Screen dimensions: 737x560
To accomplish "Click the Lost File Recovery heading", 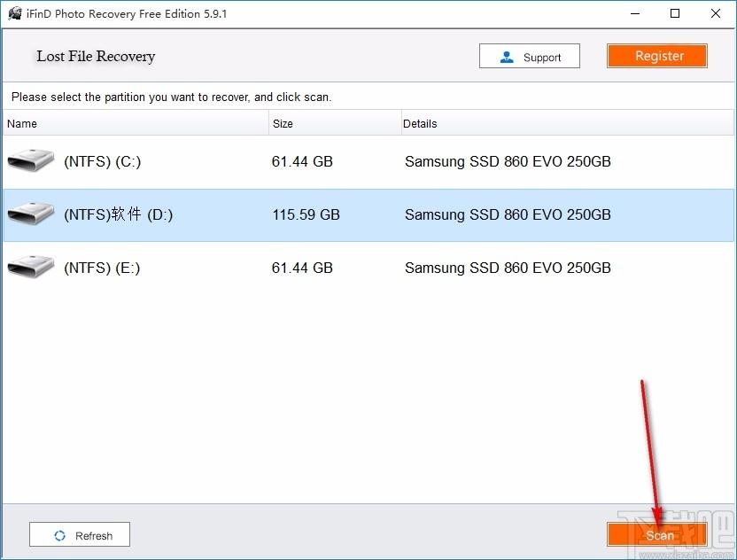I will pos(96,56).
